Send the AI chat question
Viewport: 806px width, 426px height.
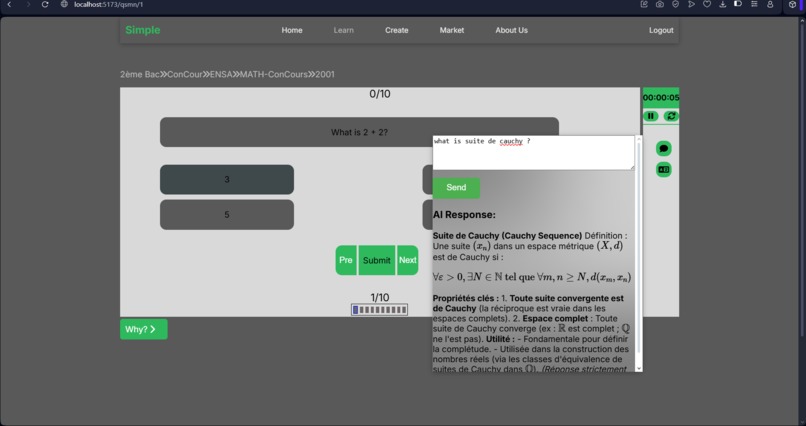tap(456, 188)
